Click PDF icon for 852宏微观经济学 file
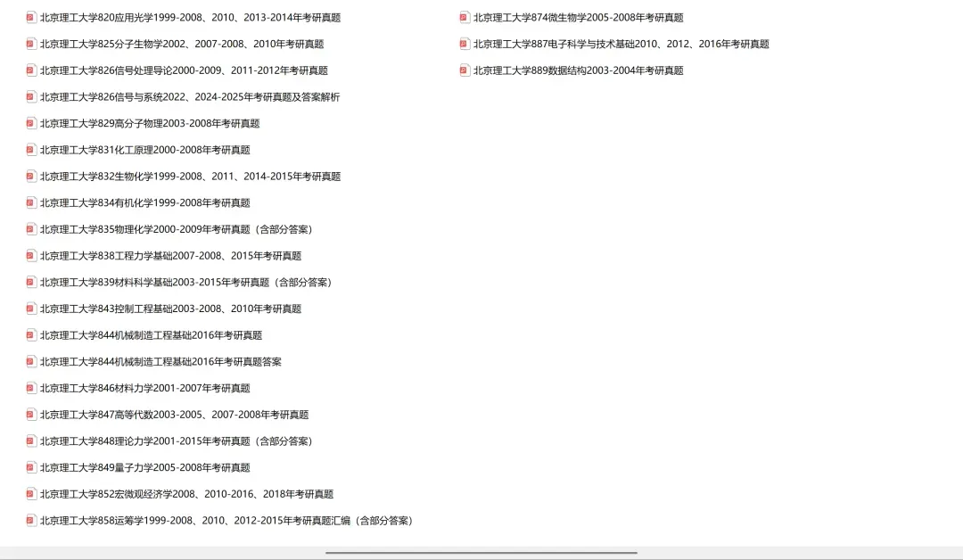 (30, 493)
